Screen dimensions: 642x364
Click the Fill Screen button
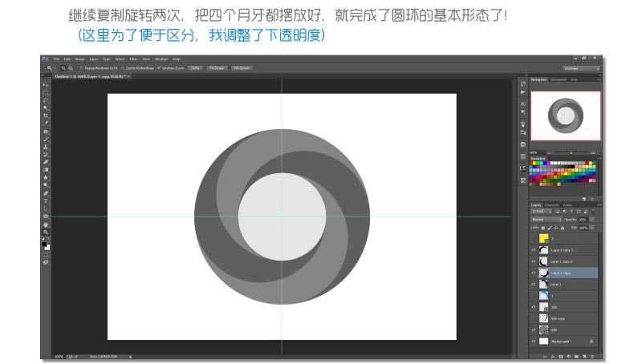tap(242, 68)
